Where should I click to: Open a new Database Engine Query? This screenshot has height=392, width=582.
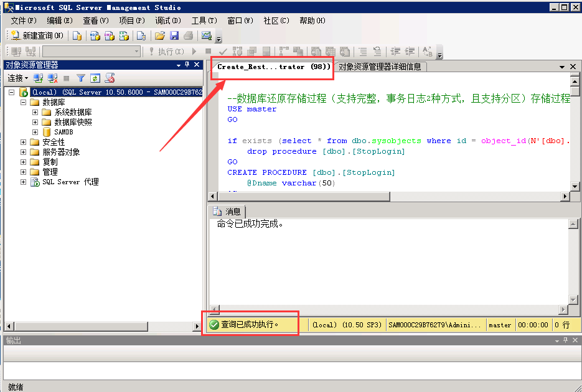[77, 35]
